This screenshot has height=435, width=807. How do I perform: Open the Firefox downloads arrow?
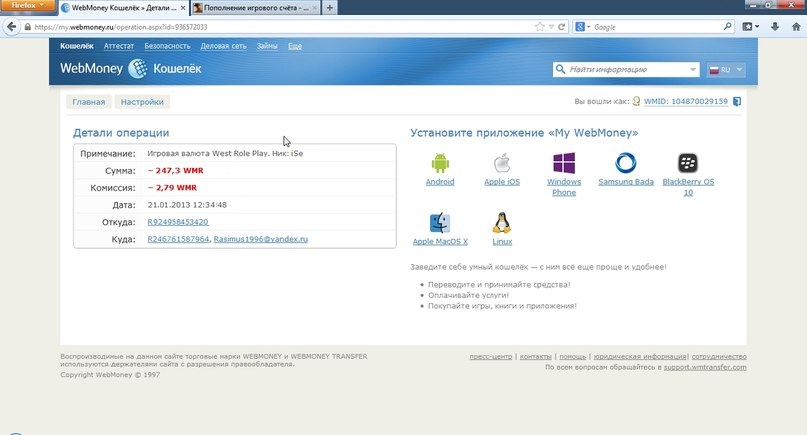click(775, 27)
